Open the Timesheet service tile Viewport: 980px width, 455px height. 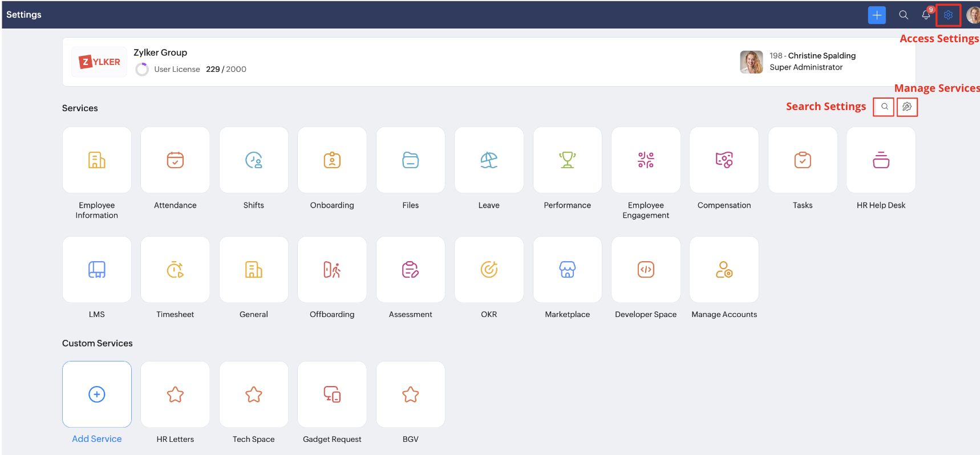pos(175,270)
